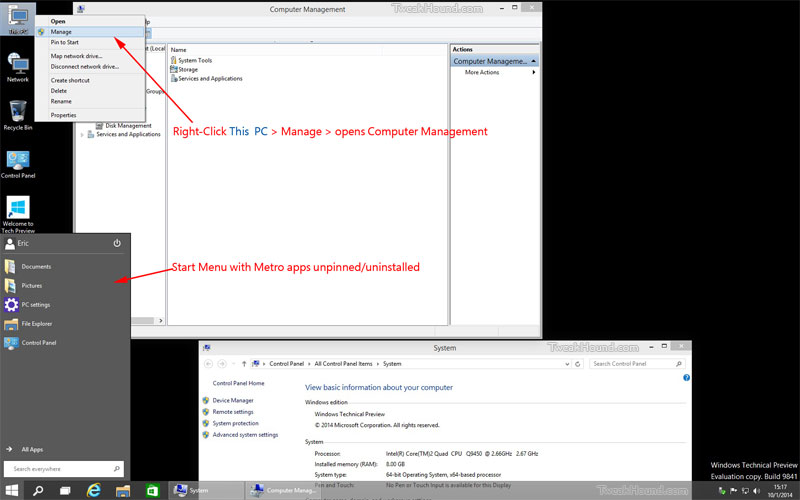The width and height of the screenshot is (800, 500).
Task: Select Services and Applications in Name list
Action: 206,79
